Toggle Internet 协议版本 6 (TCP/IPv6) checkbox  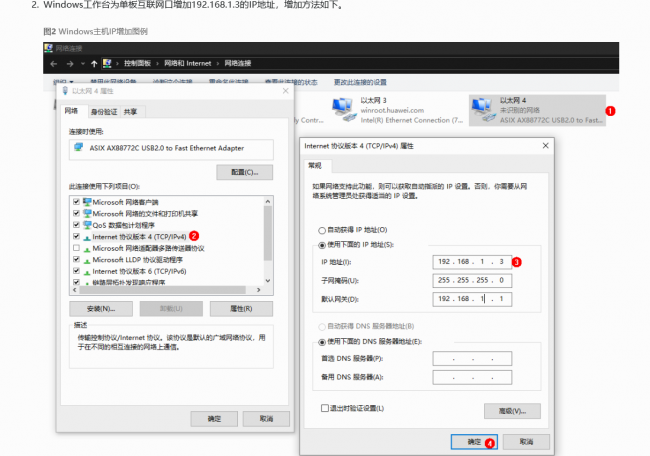coord(76,271)
